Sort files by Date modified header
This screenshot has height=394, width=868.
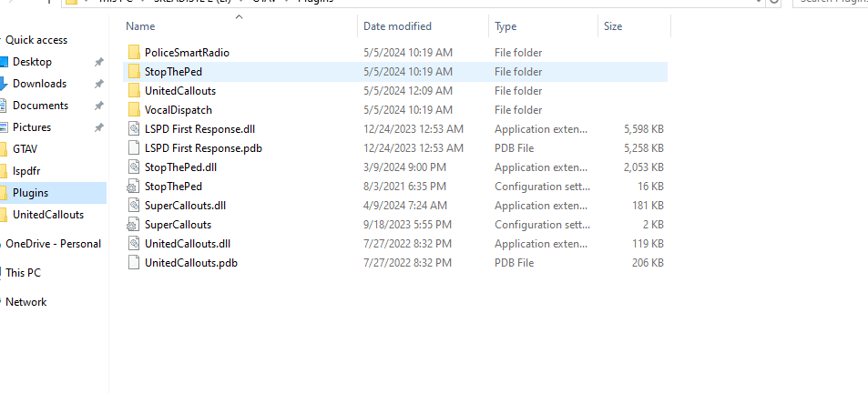pos(397,26)
